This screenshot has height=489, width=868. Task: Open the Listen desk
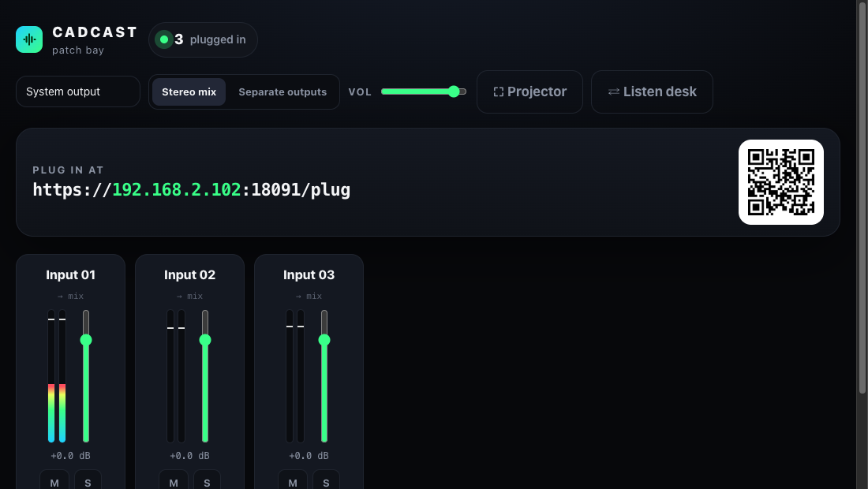(x=652, y=91)
